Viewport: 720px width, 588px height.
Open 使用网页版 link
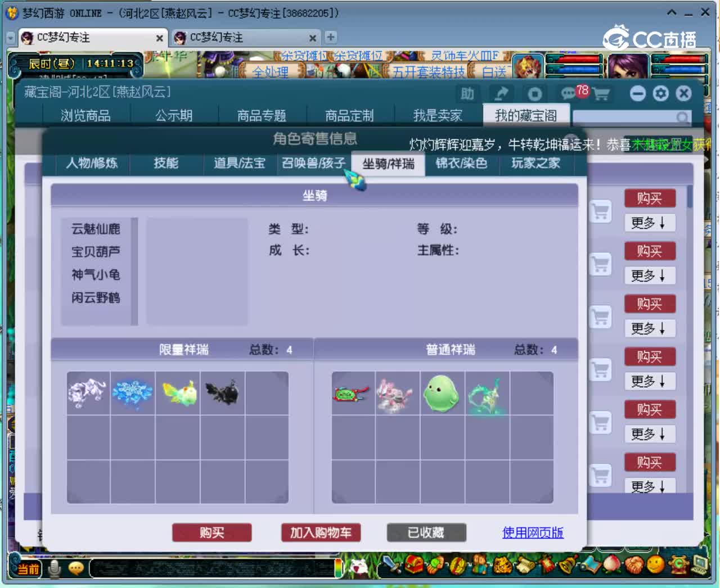tap(533, 532)
